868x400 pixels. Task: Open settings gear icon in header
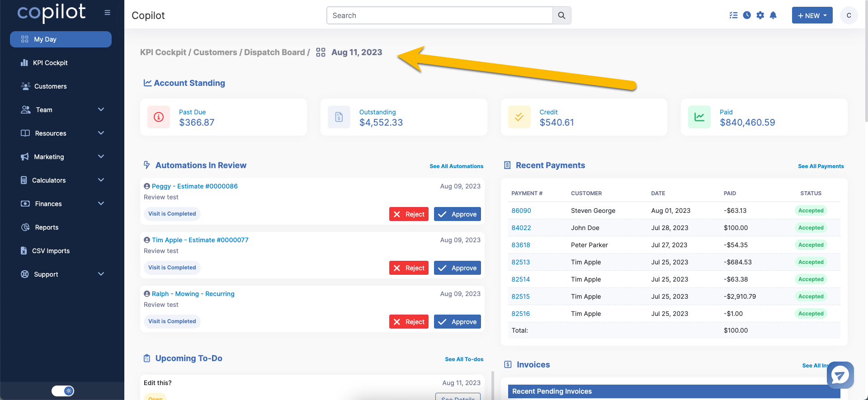point(760,15)
